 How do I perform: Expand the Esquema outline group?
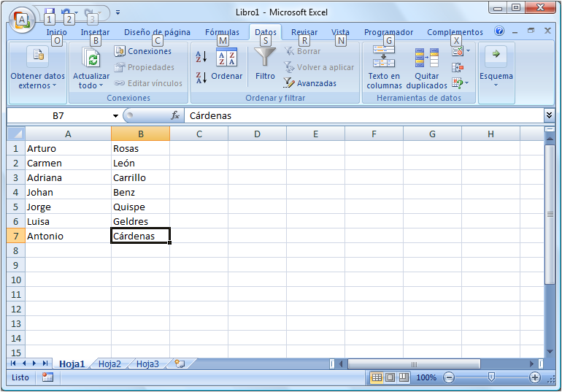pyautogui.click(x=496, y=68)
